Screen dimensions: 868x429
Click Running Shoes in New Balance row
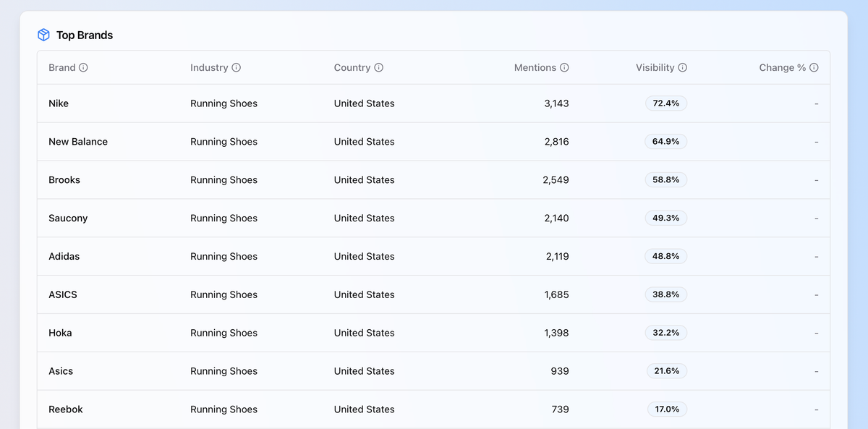point(224,142)
